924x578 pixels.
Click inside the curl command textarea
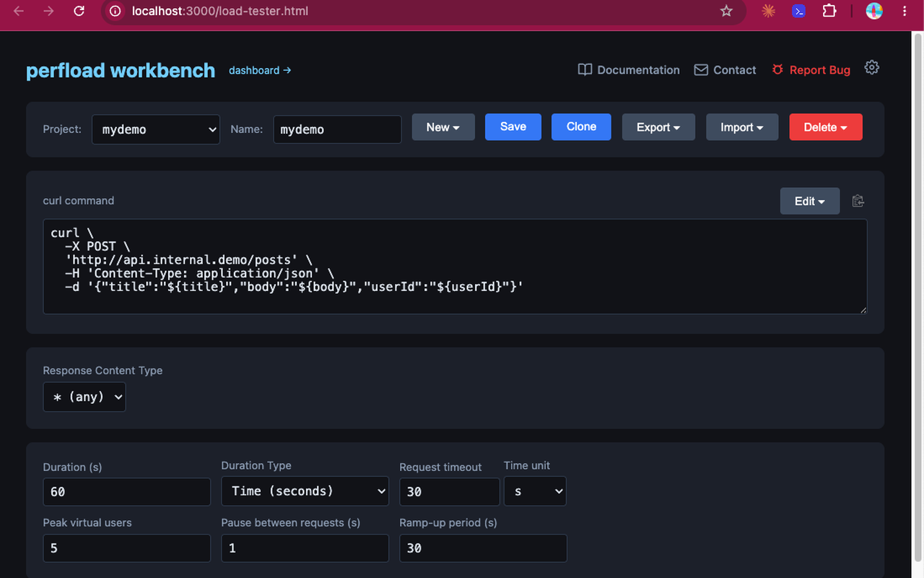coord(455,267)
